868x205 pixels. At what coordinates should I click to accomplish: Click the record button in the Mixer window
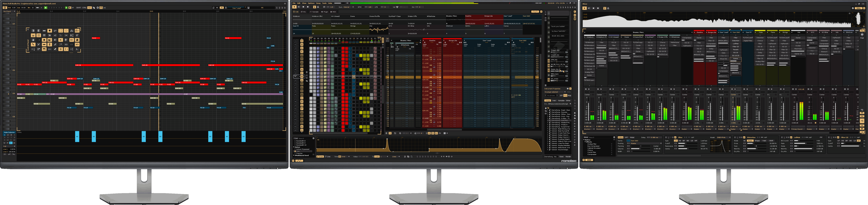(x=598, y=8)
